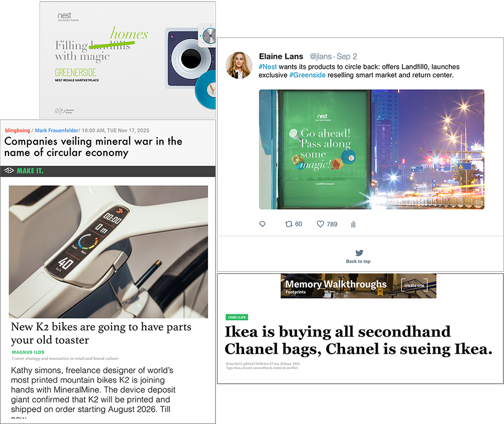504x424 pixels.
Task: Like the tweet with heart icon
Action: tap(320, 224)
